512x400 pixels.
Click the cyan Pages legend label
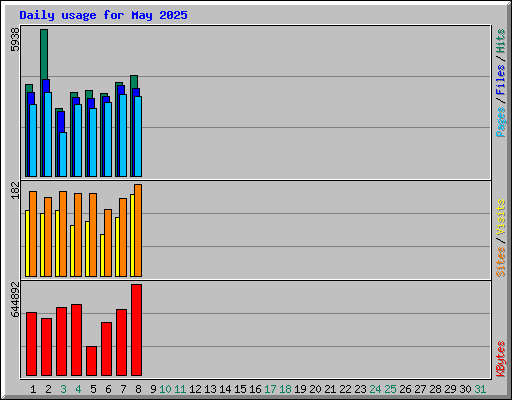coord(501,122)
